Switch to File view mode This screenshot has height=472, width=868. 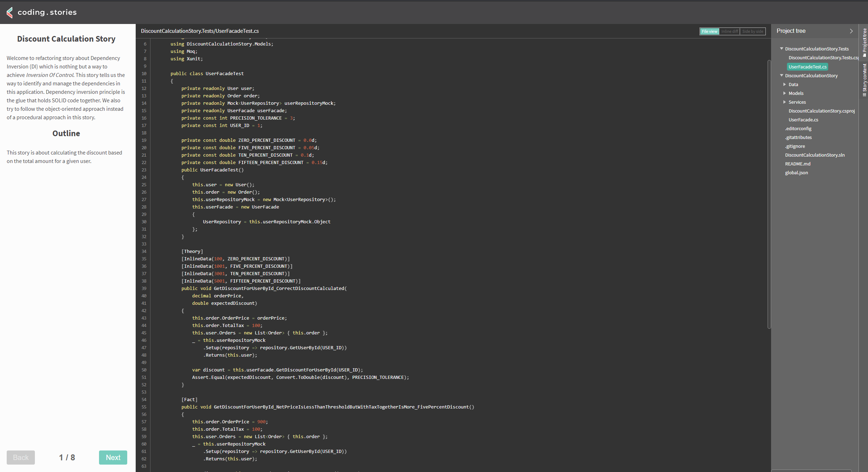709,31
